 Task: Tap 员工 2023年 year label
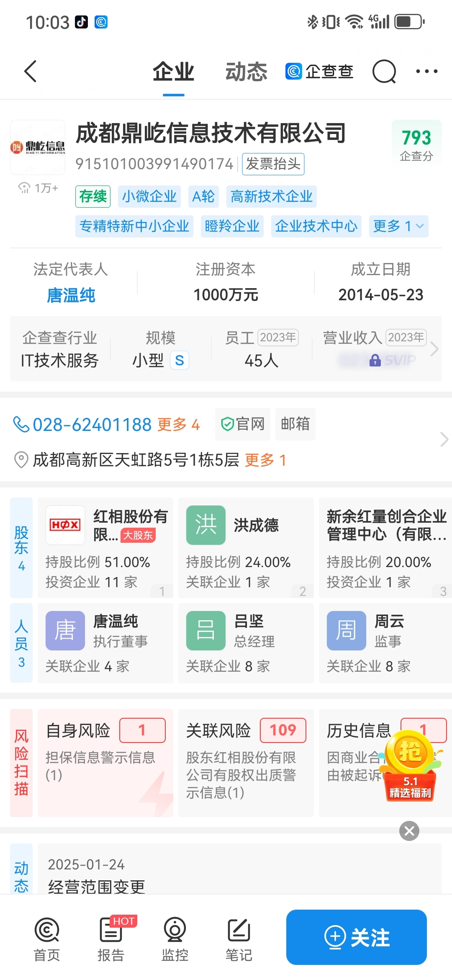(x=278, y=338)
